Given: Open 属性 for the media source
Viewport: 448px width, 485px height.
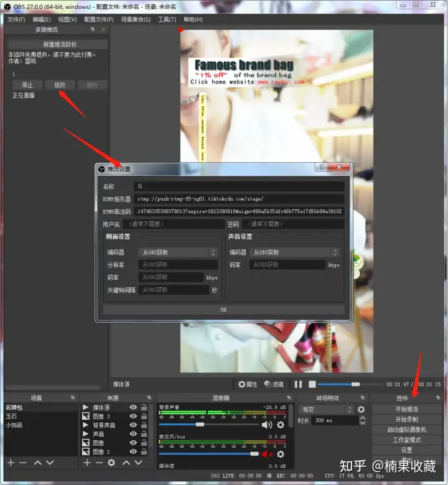Looking at the screenshot, I should pyautogui.click(x=248, y=384).
